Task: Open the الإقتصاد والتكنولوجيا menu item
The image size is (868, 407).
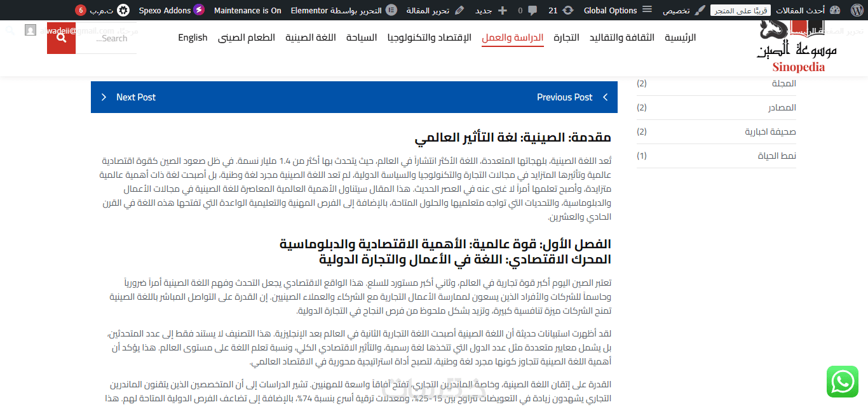Action: click(430, 37)
